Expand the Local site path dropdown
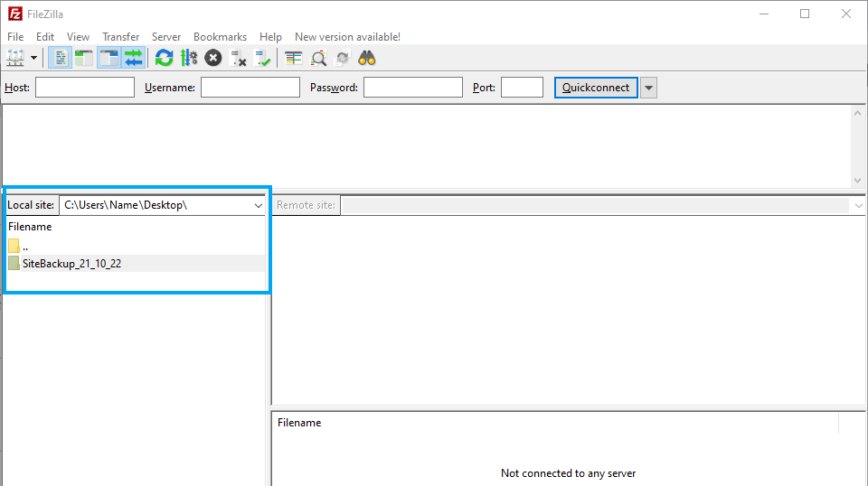The image size is (868, 486). pos(258,205)
